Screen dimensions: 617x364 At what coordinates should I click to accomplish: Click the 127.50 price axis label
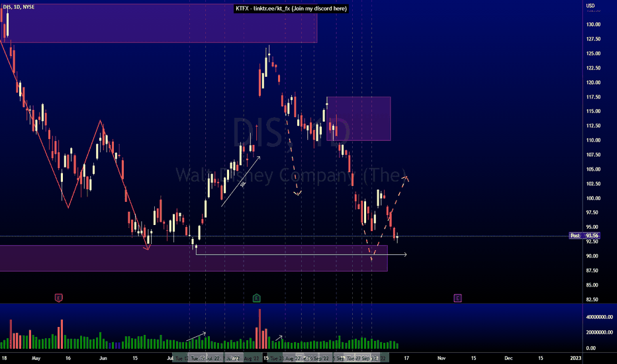tap(593, 39)
